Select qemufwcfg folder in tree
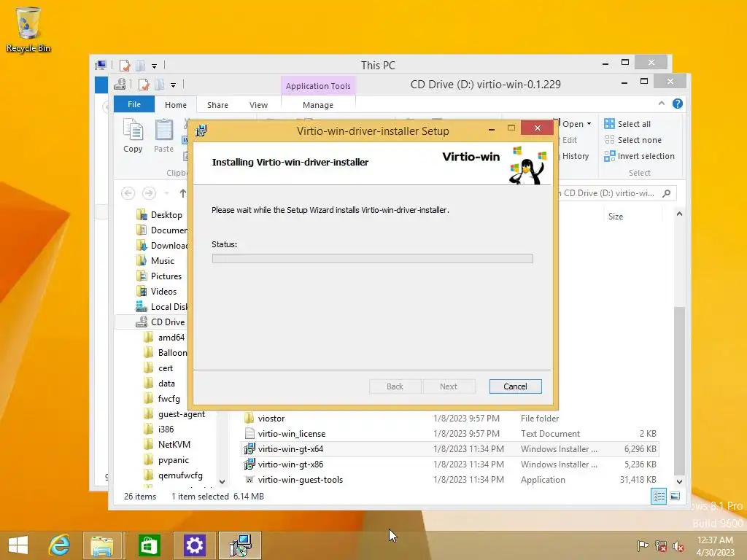The height and width of the screenshot is (560, 747). (174, 475)
